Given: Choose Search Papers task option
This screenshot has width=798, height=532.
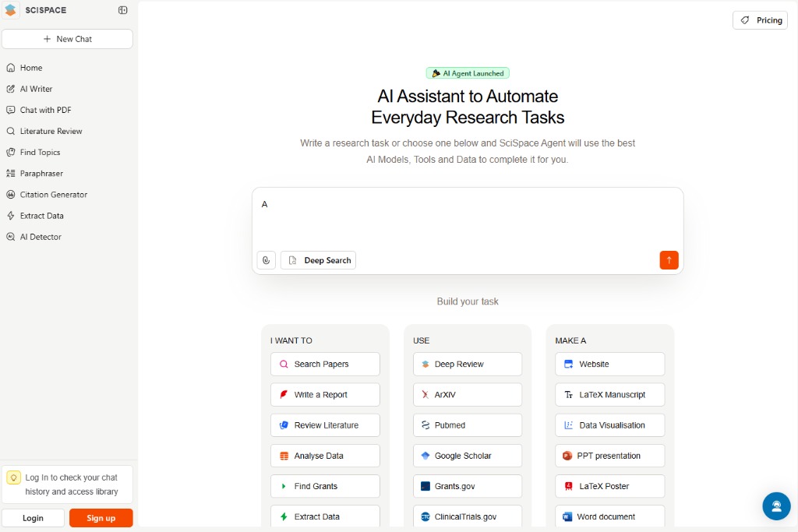Looking at the screenshot, I should [x=325, y=364].
